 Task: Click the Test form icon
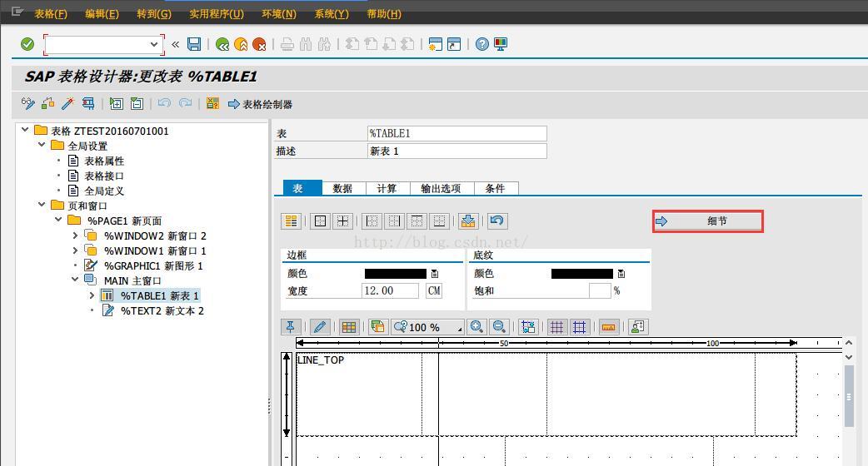click(x=88, y=103)
